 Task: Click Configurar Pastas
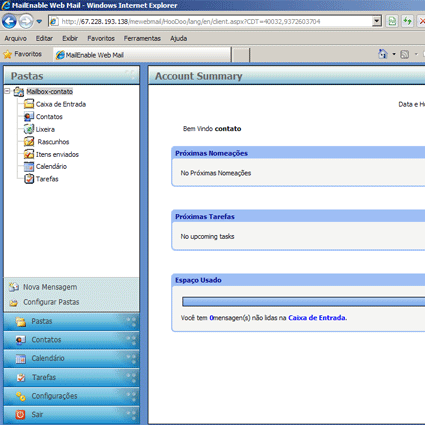[51, 302]
